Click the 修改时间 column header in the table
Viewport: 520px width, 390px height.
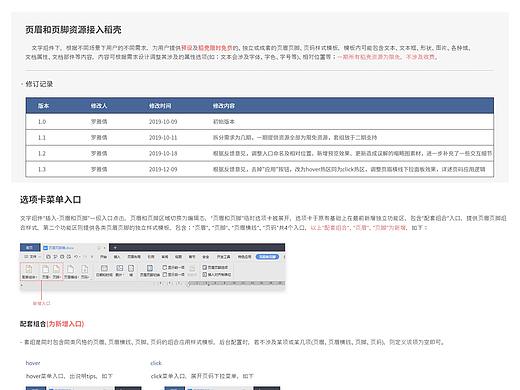tap(160, 106)
